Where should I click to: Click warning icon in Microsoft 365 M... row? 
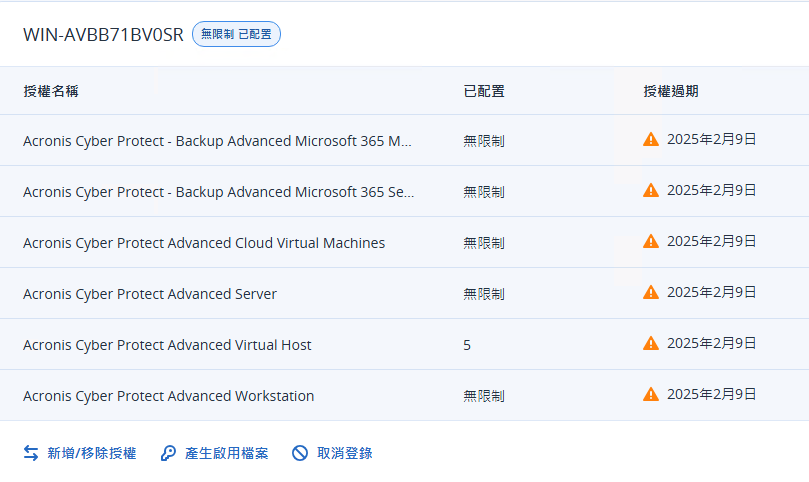(651, 139)
